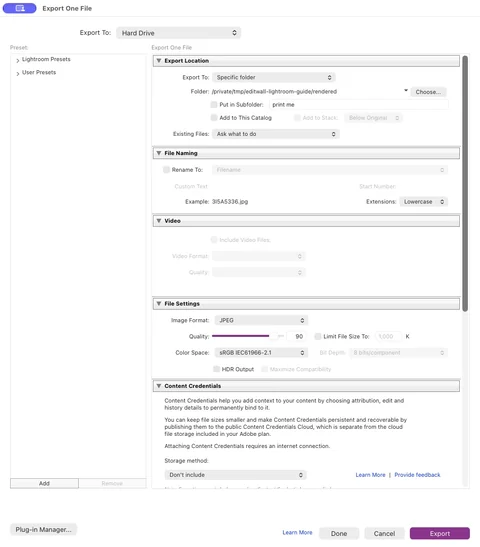480x547 pixels.
Task: Expand the User Presets tree item
Action: click(18, 73)
